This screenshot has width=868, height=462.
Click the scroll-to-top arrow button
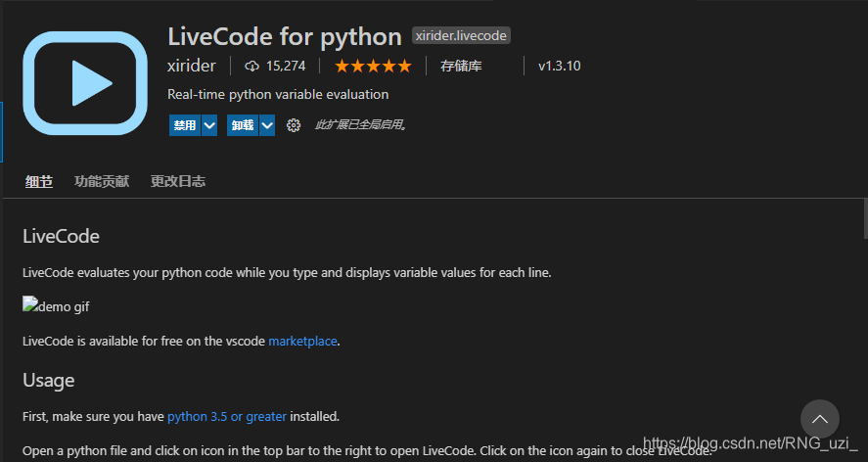click(x=819, y=419)
